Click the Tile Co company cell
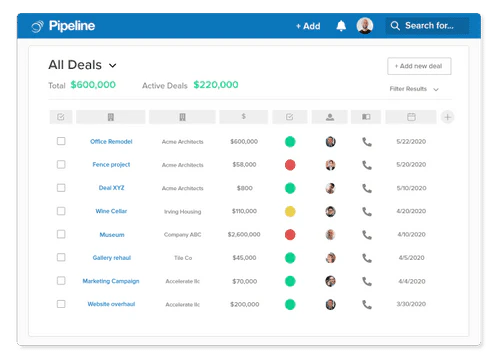The image size is (500, 360). pyautogui.click(x=183, y=258)
